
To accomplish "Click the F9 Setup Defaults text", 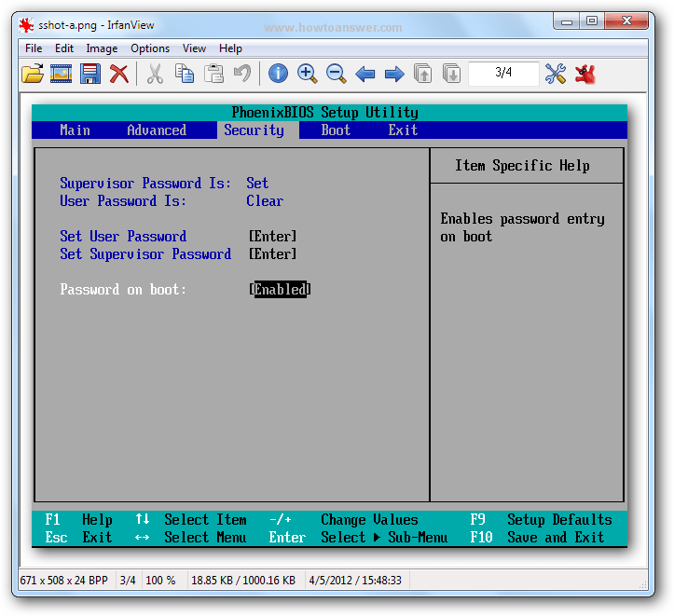I will point(542,519).
